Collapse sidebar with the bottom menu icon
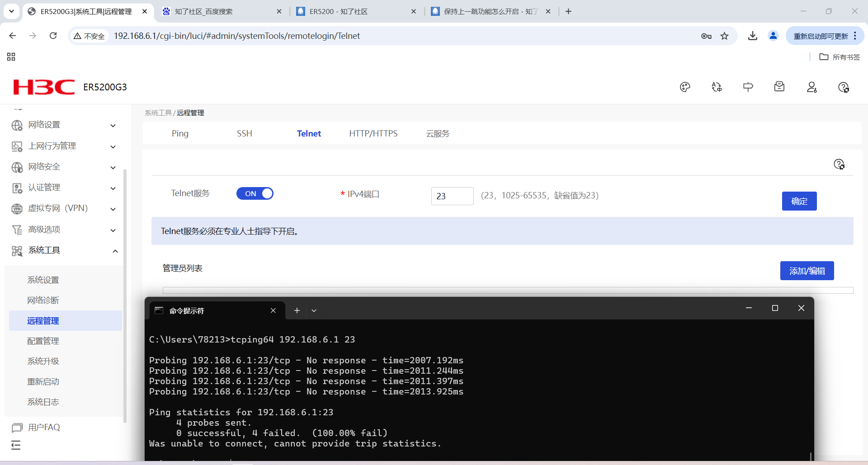This screenshot has height=465, width=868. pyautogui.click(x=16, y=445)
